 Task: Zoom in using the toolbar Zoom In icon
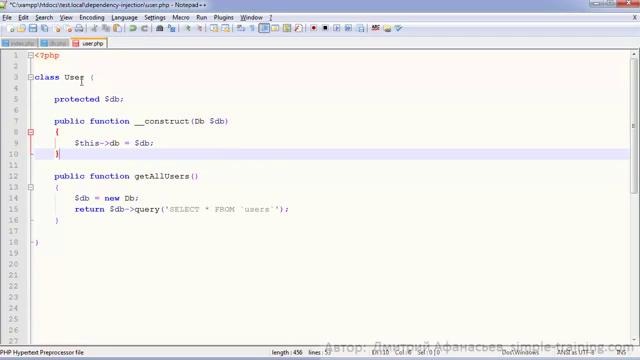[x=187, y=28]
